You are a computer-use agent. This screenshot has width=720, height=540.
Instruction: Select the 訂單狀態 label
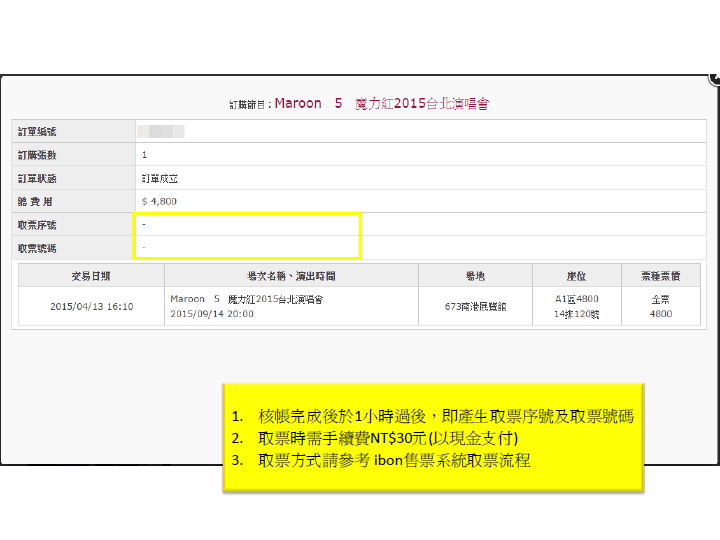point(37,179)
